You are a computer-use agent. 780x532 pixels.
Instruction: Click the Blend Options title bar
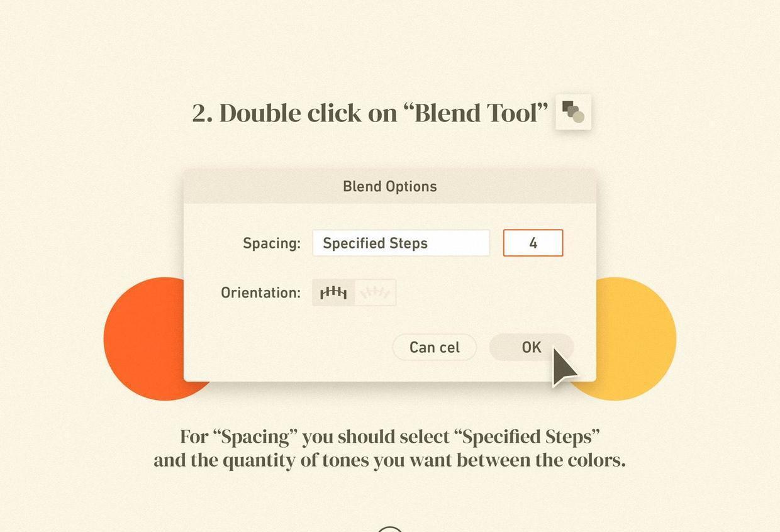click(390, 186)
